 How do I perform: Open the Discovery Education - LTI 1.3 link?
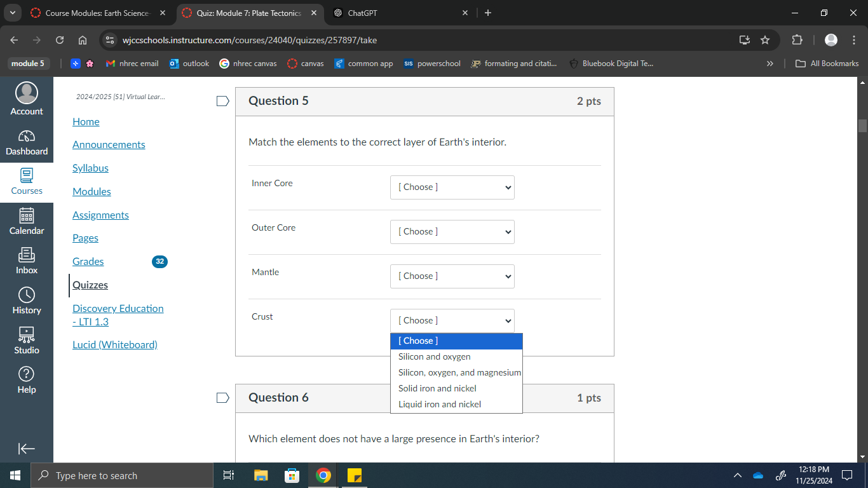tap(118, 315)
